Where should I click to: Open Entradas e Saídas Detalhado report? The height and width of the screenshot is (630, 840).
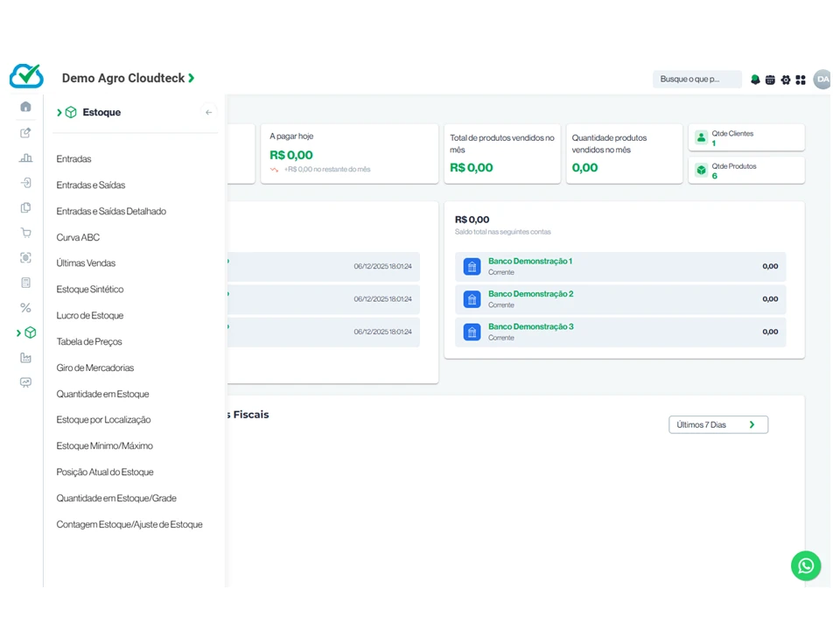tap(111, 211)
